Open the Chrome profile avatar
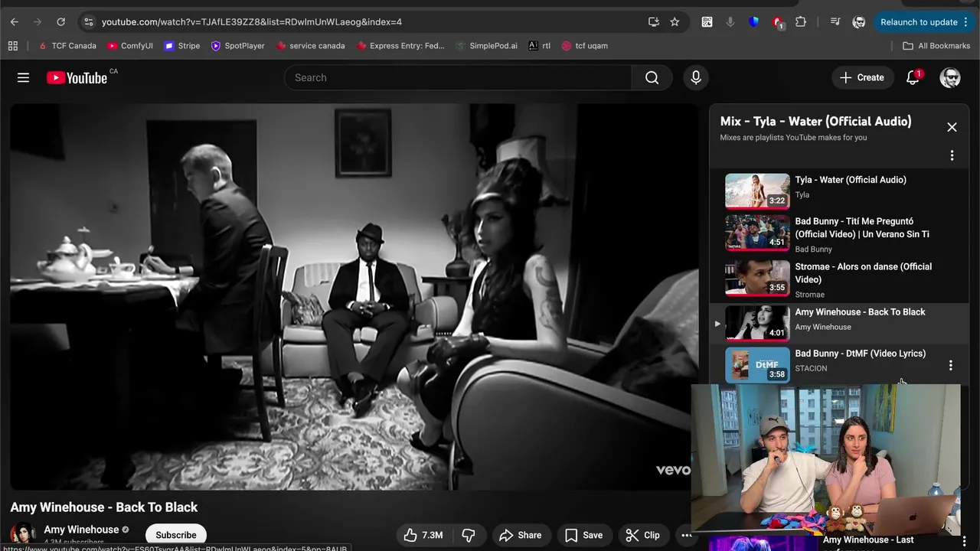The image size is (980, 551). (859, 22)
